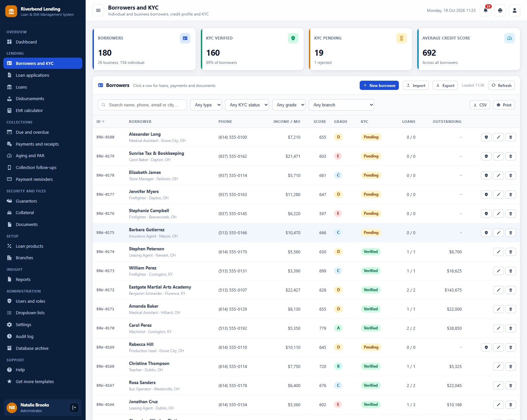This screenshot has width=527, height=420.
Task: Edit Carol Perez record pencil icon
Action: [x=498, y=328]
